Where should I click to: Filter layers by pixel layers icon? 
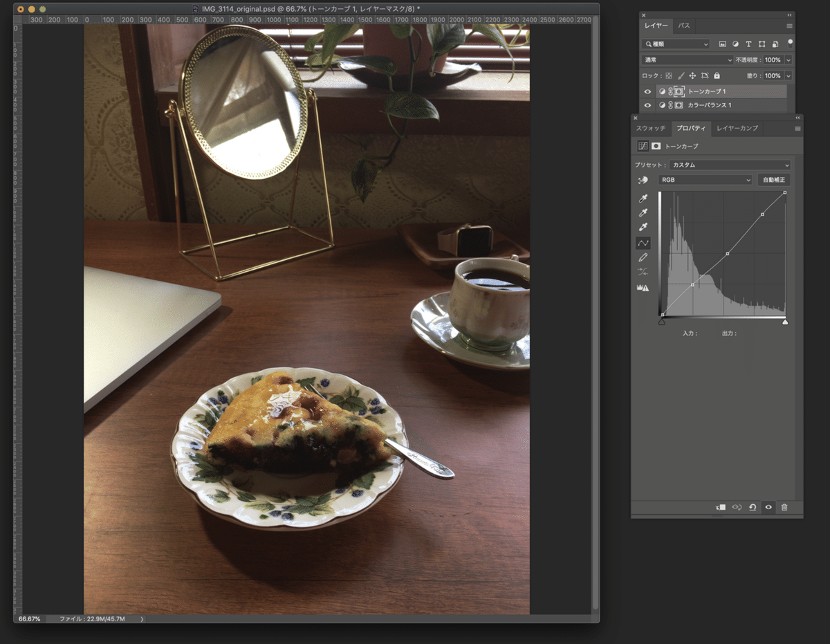722,44
